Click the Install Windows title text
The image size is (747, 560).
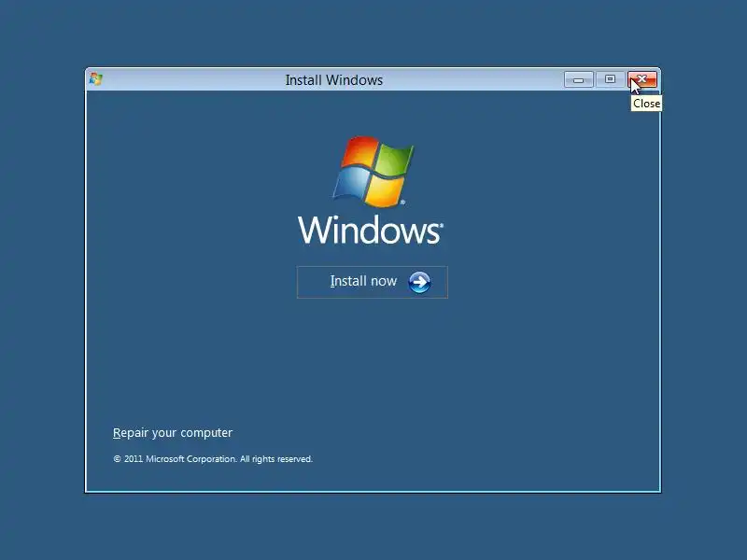334,80
